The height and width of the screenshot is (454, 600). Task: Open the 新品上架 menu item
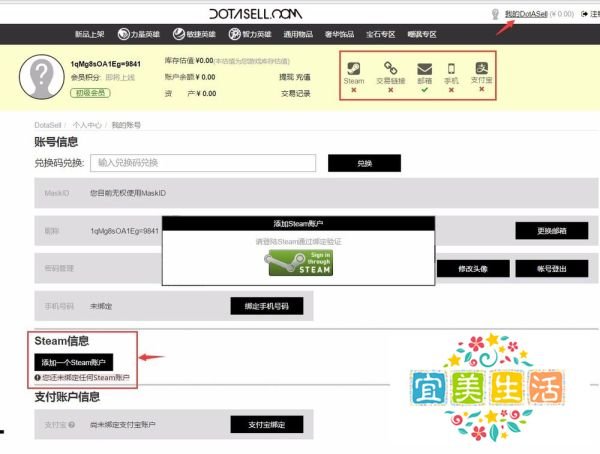pos(90,34)
